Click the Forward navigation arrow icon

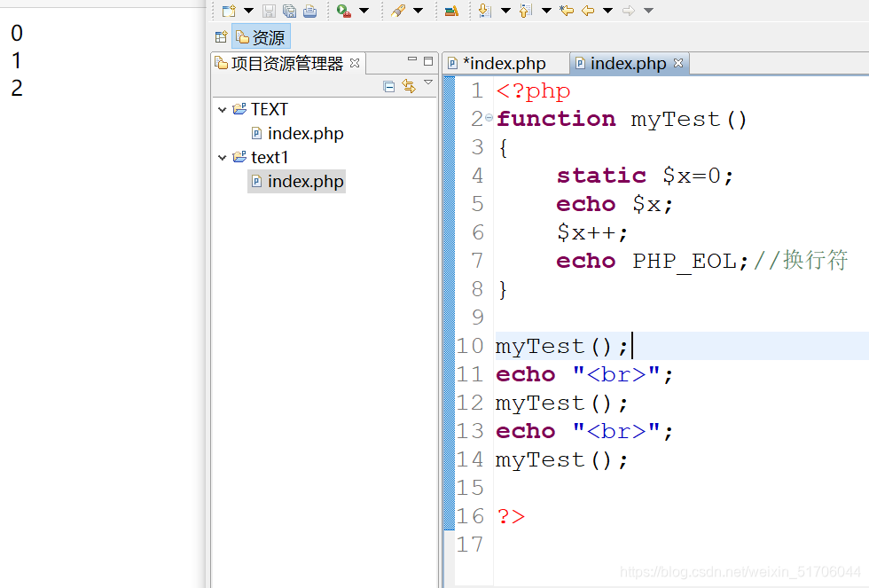click(x=629, y=11)
